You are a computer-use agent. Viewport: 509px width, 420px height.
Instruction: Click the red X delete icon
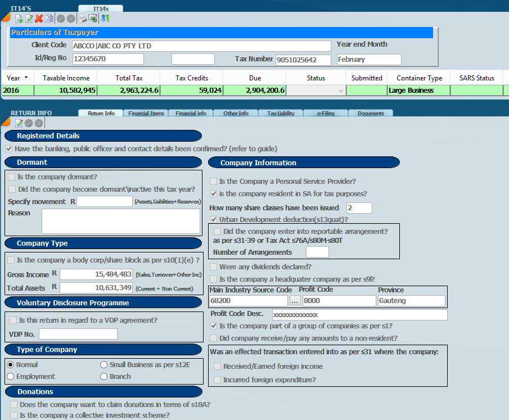tap(39, 19)
